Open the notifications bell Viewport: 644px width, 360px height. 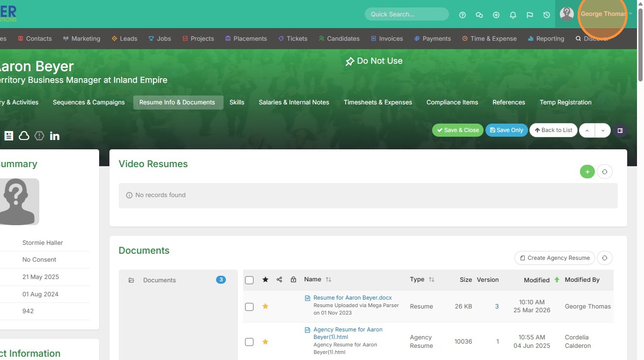(x=513, y=15)
